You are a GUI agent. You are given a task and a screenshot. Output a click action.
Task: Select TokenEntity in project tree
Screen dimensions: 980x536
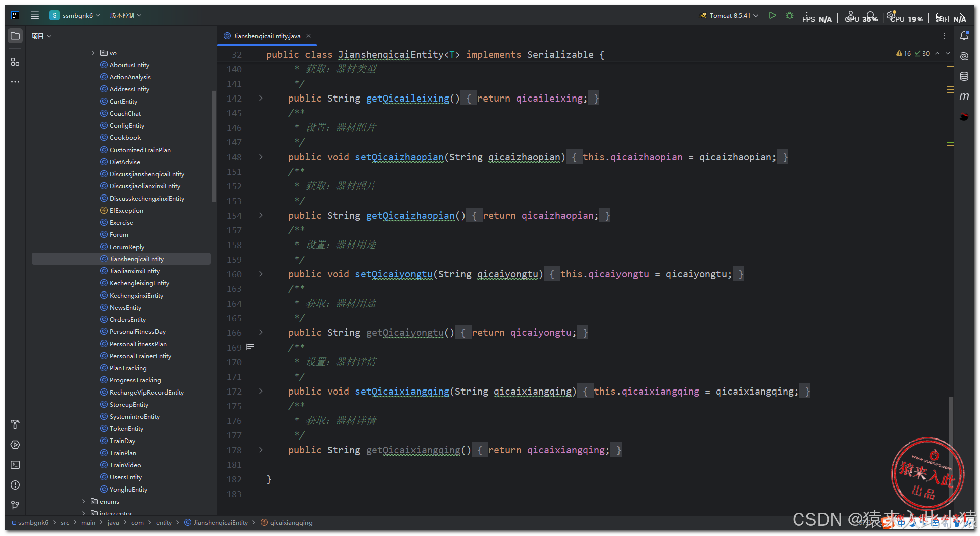126,428
